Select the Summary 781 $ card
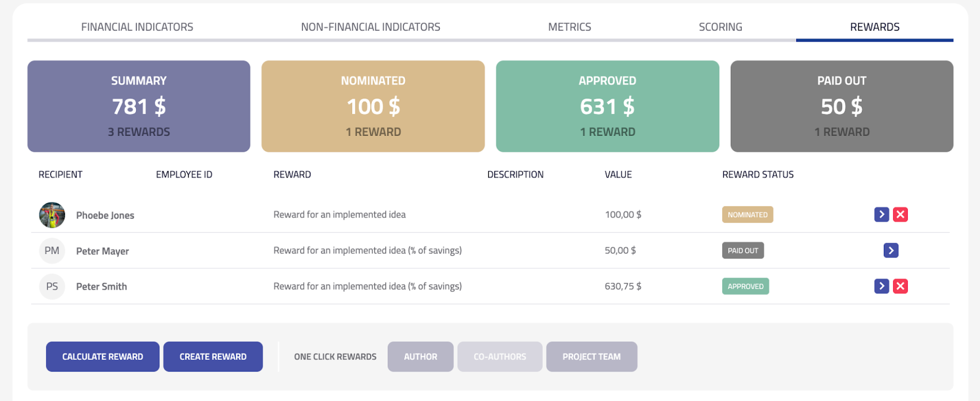Image resolution: width=980 pixels, height=401 pixels. (x=139, y=106)
